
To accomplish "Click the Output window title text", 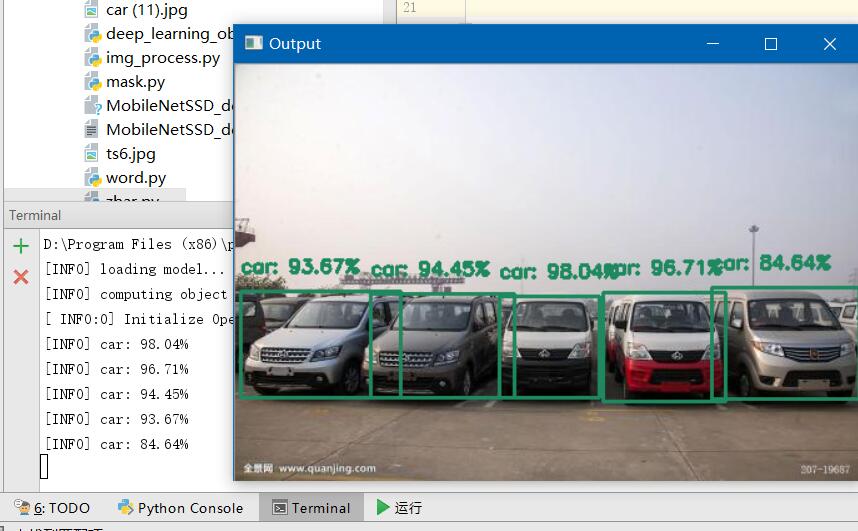I will click(x=294, y=44).
